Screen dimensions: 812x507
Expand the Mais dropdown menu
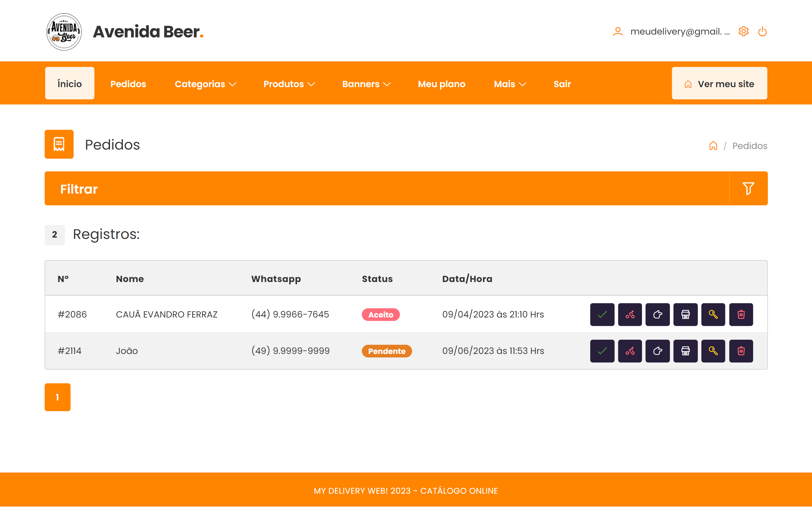[510, 84]
